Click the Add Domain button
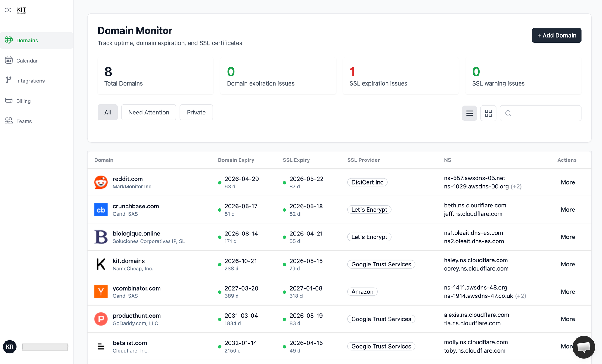The height and width of the screenshot is (364, 602). click(x=556, y=35)
